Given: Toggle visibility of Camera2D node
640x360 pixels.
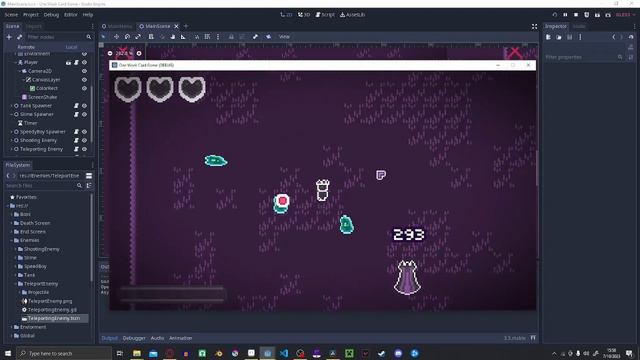Looking at the screenshot, I should pos(84,71).
